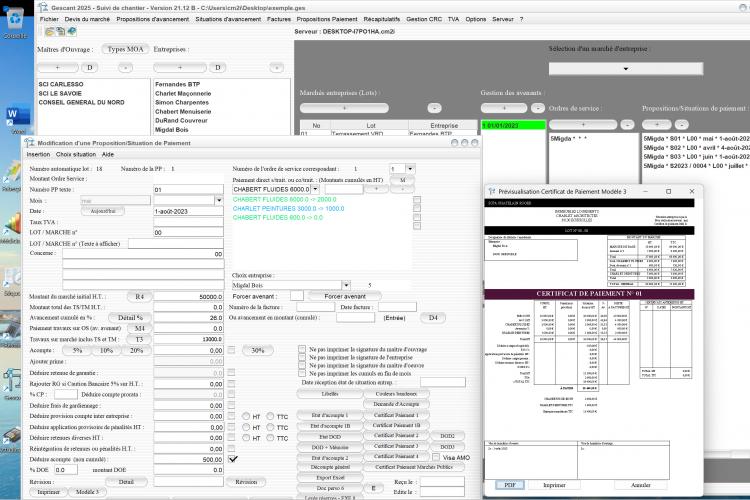
Task: Expand the CHABERT FLUIDES 6000.0 combo box
Action: (x=315, y=189)
